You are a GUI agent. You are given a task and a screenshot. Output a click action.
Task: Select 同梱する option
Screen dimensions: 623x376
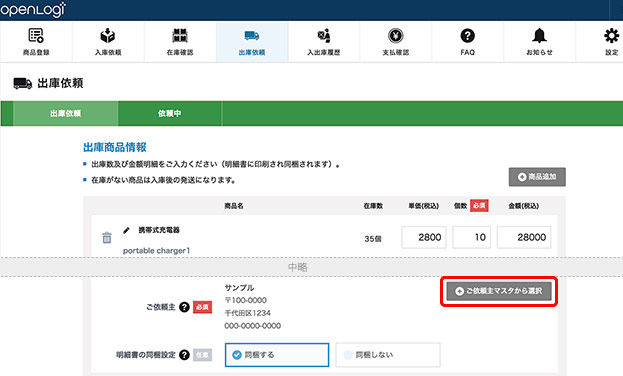277,355
